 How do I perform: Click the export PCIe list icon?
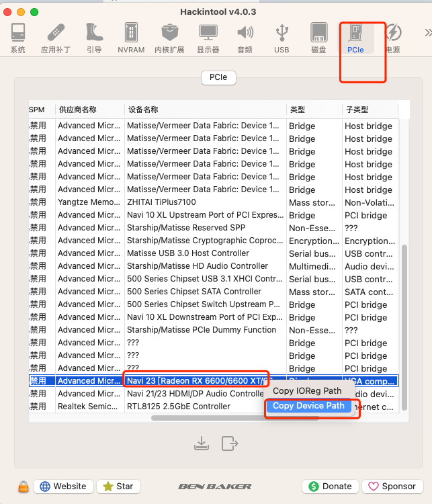click(230, 444)
